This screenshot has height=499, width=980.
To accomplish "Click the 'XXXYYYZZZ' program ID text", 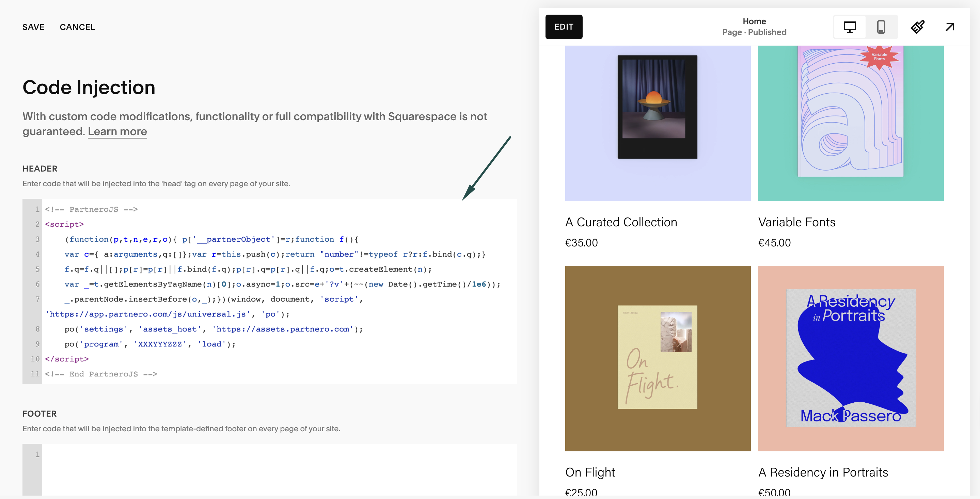I will coord(160,344).
